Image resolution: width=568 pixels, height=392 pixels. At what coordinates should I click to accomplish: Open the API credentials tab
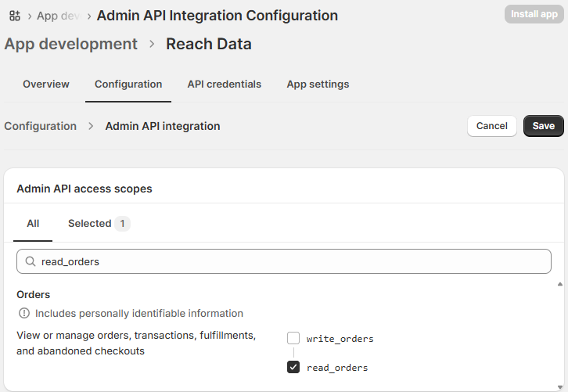click(x=225, y=84)
